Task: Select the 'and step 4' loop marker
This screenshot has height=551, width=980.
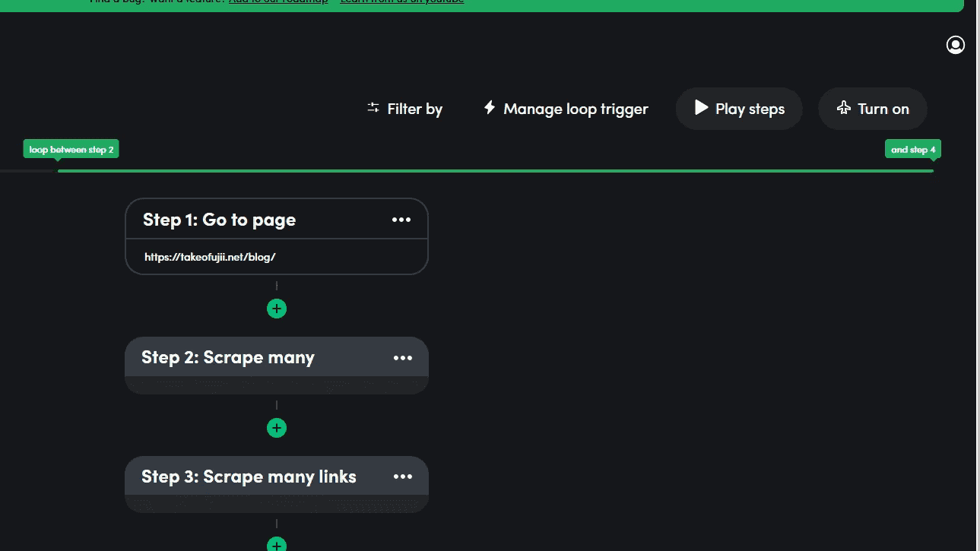Action: [x=913, y=150]
